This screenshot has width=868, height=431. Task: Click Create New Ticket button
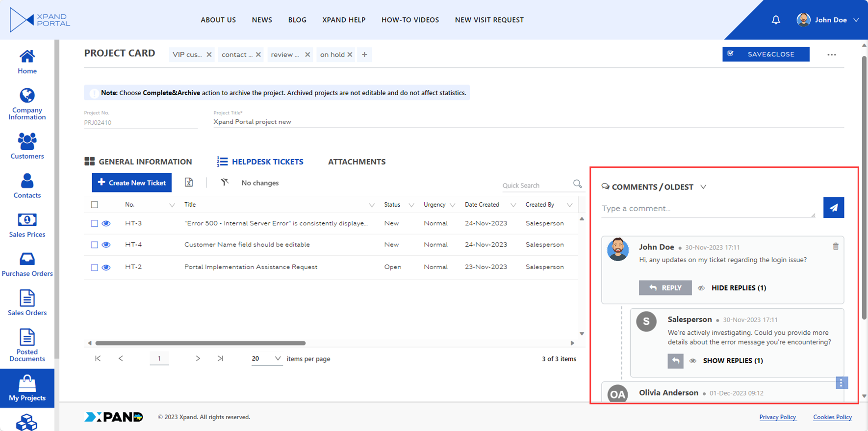[x=131, y=182]
